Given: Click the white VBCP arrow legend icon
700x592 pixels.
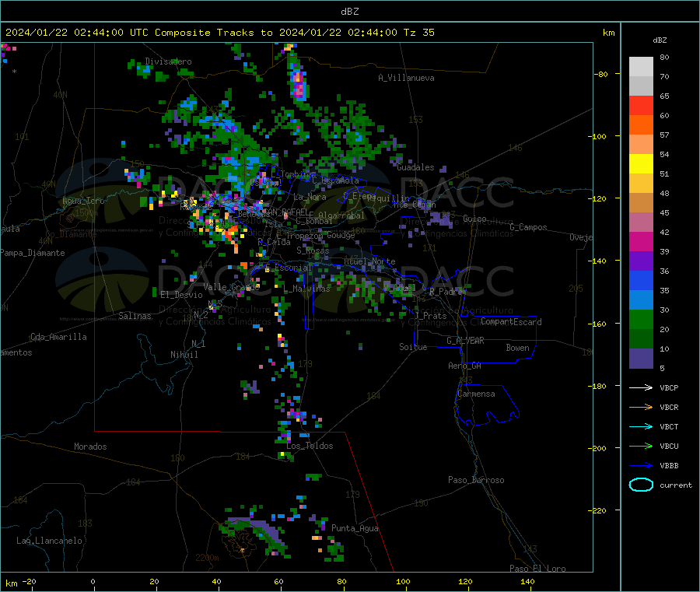Looking at the screenshot, I should click(x=641, y=387).
